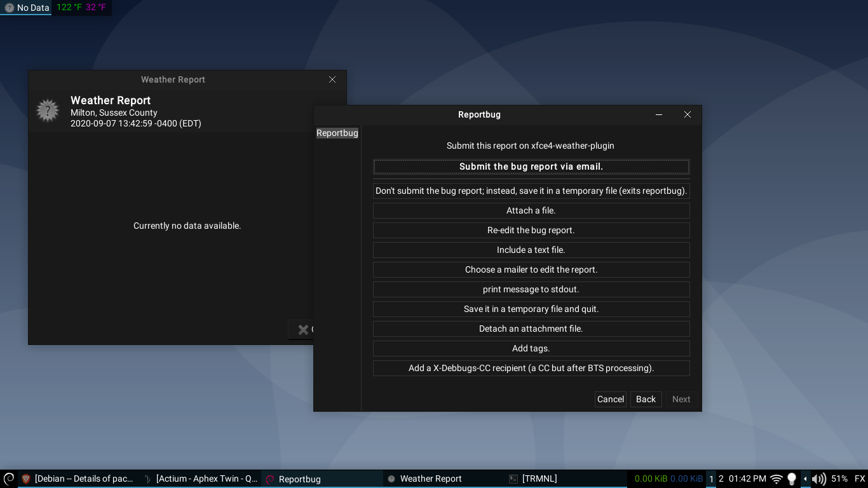The image size is (868, 488).
Task: Click the Weather Report title bar text
Action: pyautogui.click(x=173, y=79)
